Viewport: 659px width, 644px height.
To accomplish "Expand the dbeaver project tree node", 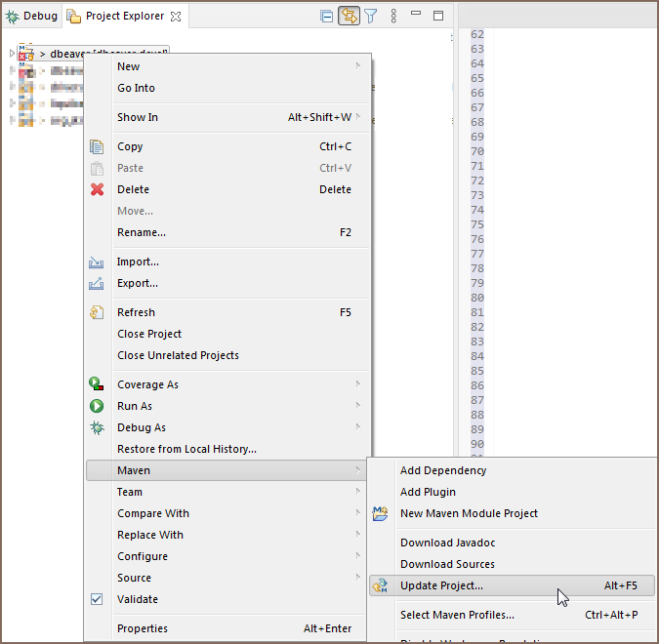I will tap(12, 54).
